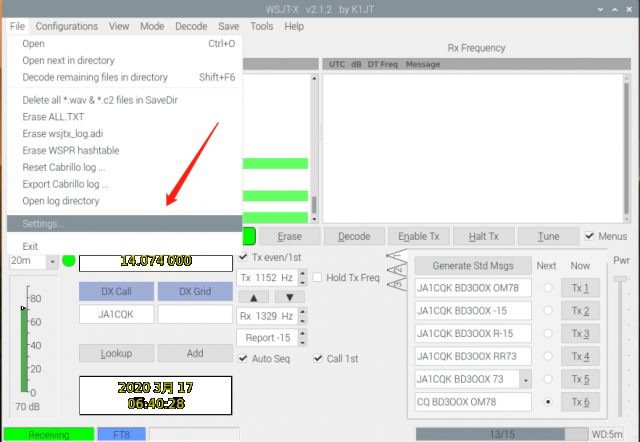Click the FT8 mode status label
The width and height of the screenshot is (640, 442).
coord(121,434)
